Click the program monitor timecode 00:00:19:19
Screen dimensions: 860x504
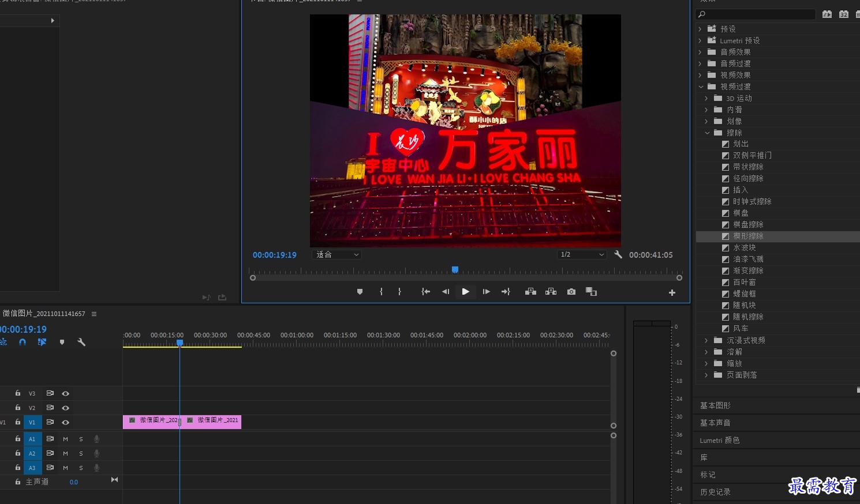(274, 255)
